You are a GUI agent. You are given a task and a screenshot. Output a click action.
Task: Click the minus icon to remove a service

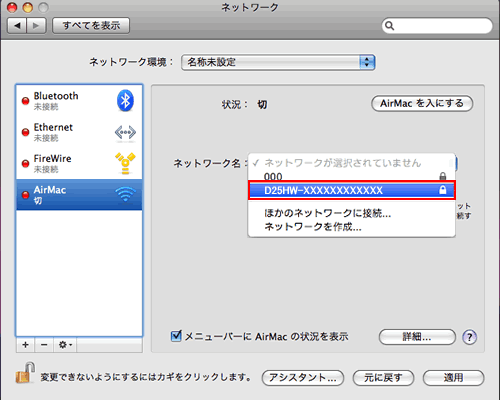coord(44,345)
